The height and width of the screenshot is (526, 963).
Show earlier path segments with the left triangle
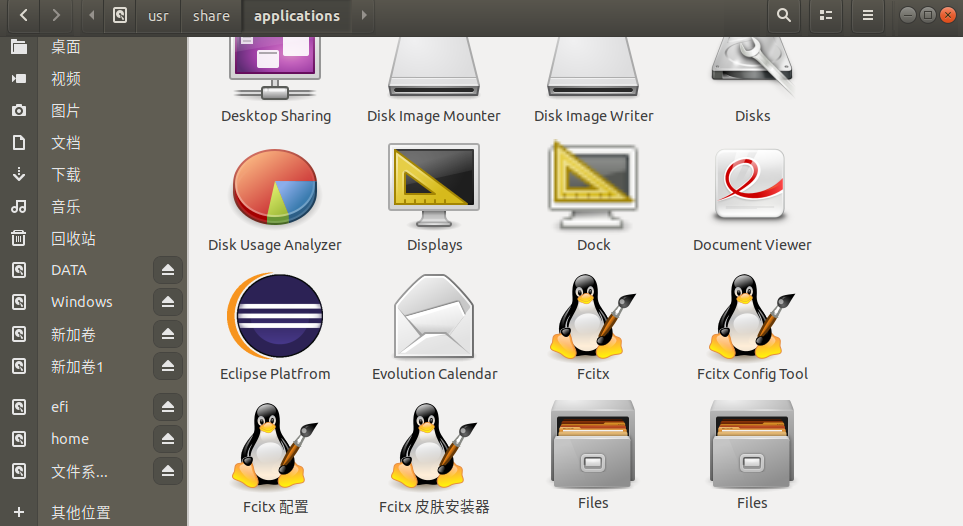(92, 15)
